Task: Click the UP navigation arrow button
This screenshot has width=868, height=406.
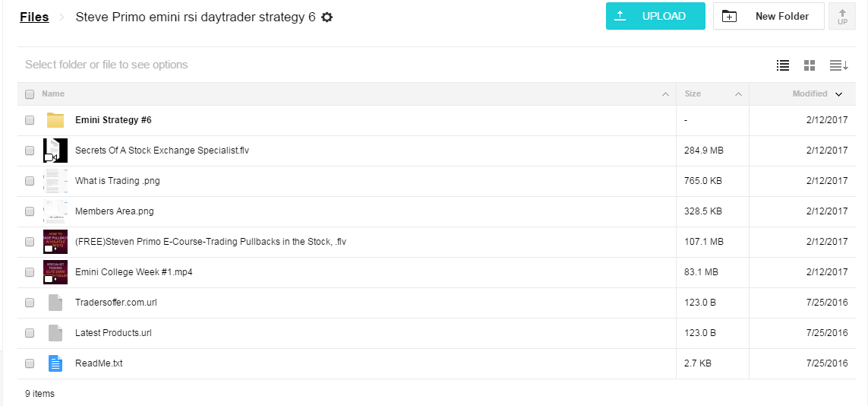Action: tap(842, 16)
